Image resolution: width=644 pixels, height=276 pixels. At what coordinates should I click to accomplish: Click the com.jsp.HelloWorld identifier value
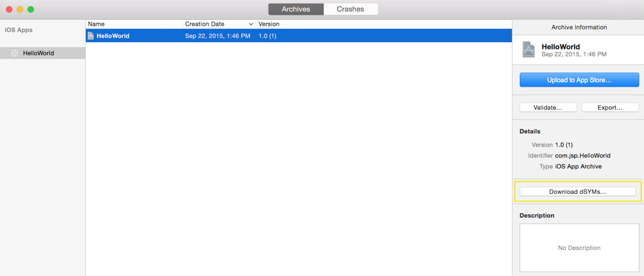[583, 156]
